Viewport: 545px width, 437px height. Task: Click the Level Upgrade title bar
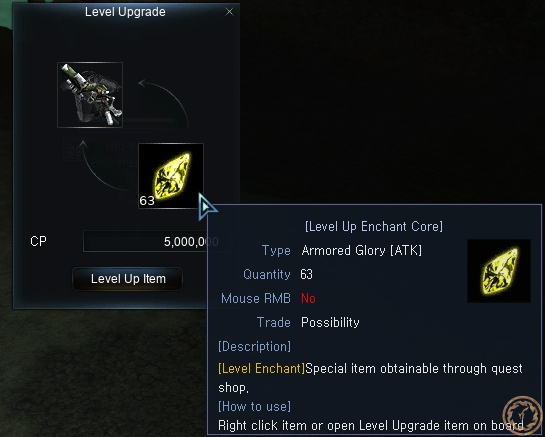click(125, 12)
